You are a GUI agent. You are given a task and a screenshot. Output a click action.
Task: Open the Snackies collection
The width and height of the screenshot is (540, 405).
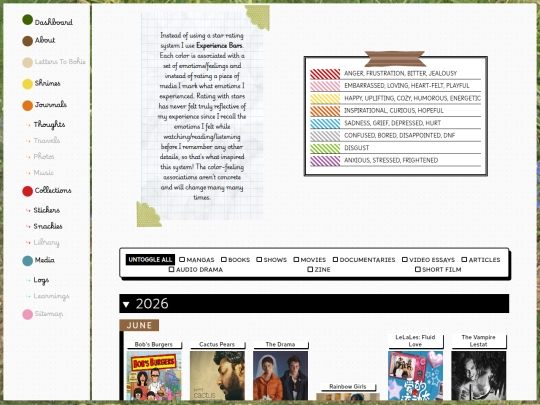coord(48,226)
